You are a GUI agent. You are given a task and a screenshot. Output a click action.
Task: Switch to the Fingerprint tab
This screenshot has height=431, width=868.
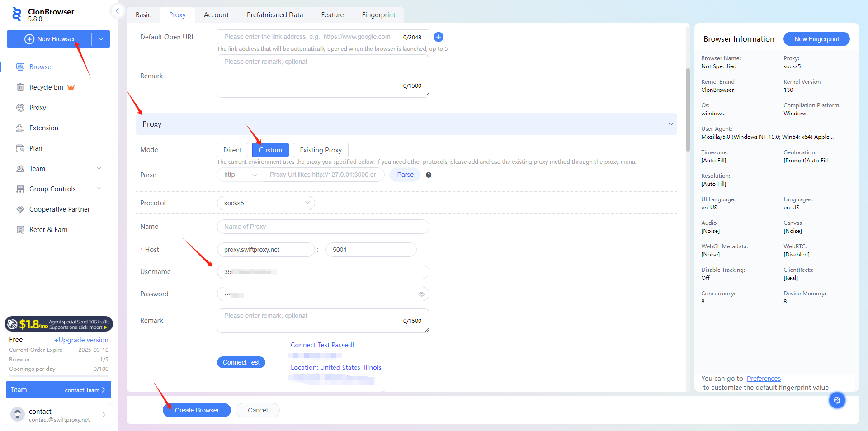[x=378, y=15]
